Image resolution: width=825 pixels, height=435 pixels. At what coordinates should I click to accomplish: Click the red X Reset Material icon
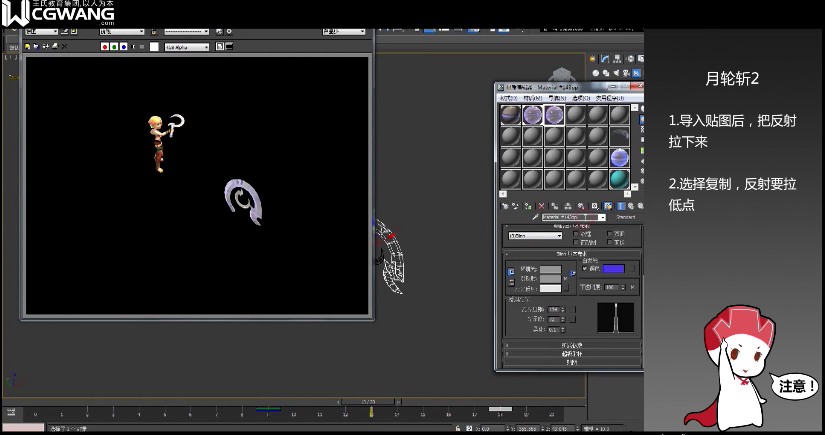click(x=541, y=206)
